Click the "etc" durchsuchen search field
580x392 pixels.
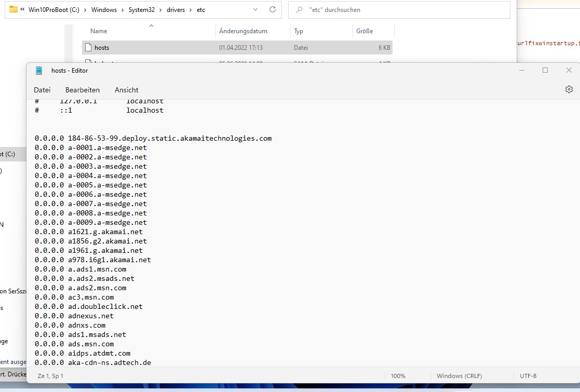(399, 10)
